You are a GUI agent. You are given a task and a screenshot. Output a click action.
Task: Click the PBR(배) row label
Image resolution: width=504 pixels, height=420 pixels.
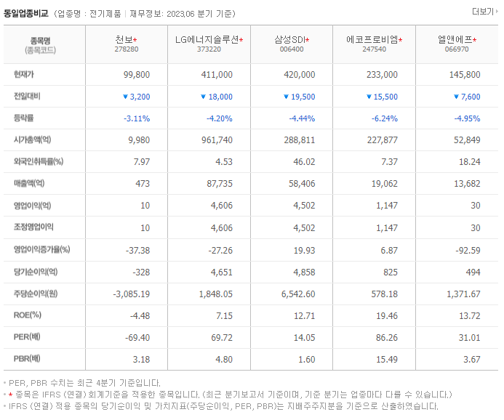(x=27, y=359)
